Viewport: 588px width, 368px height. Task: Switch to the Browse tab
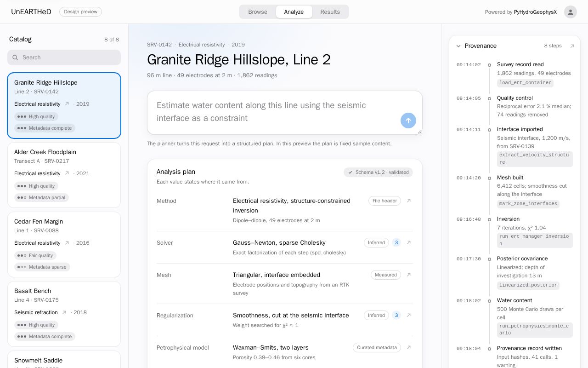[258, 12]
